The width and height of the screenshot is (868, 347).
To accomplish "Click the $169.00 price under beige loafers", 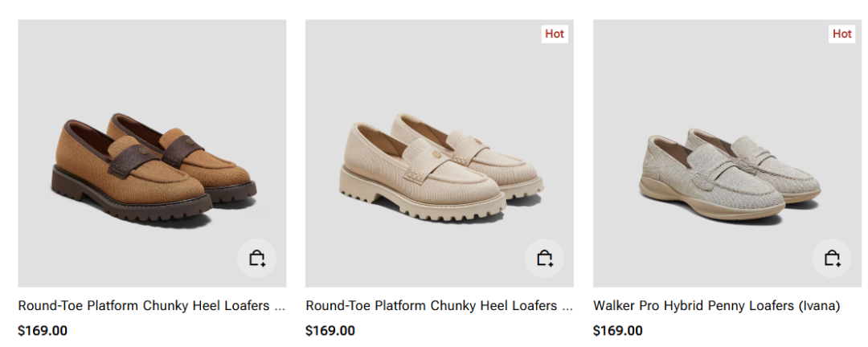I will pyautogui.click(x=330, y=330).
